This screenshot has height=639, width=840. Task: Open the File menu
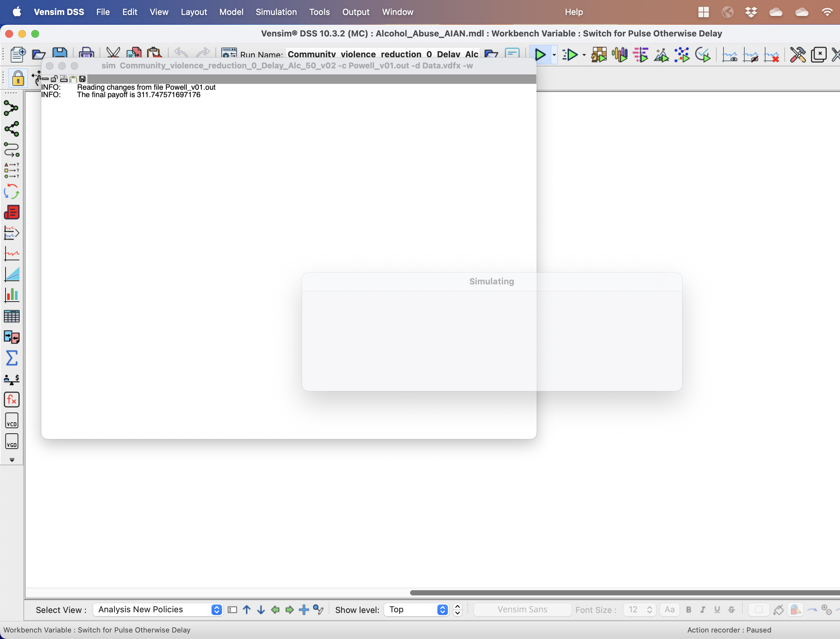(x=103, y=12)
